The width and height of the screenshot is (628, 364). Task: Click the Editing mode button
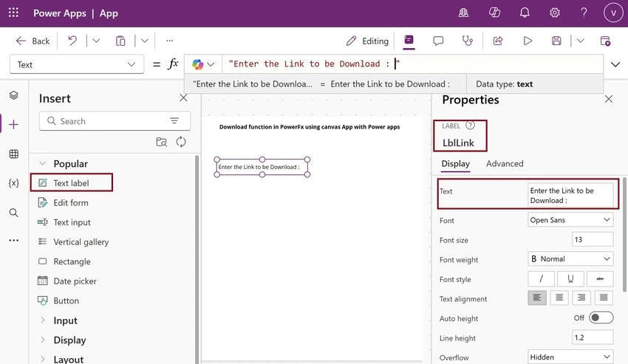[x=367, y=41]
